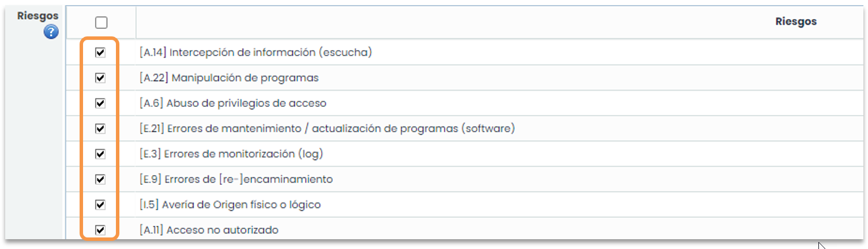Click the blue help icon under Riesgos
Screen dimensions: 868x249
[x=51, y=32]
